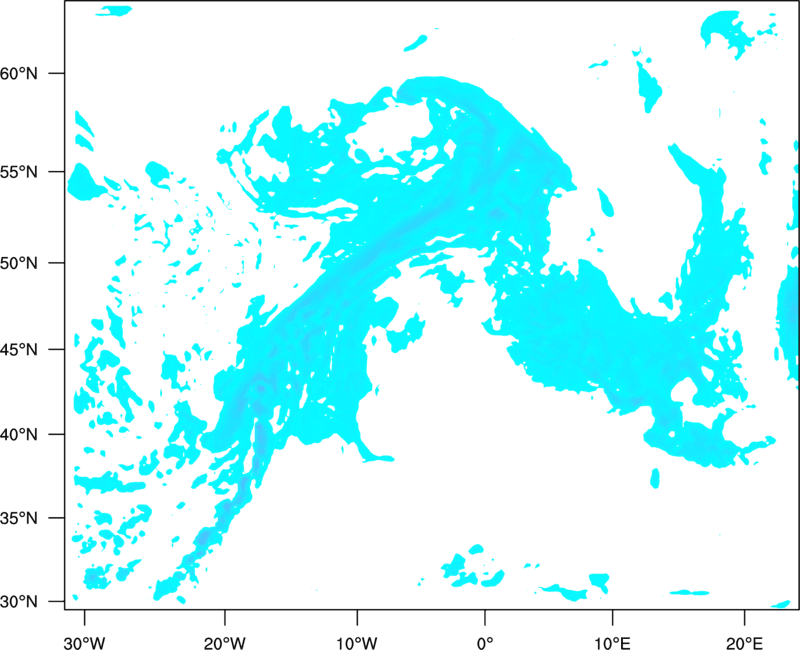Viewport: 800px width, 650px height.
Task: Click the 20°E longitude label
Action: (744, 643)
